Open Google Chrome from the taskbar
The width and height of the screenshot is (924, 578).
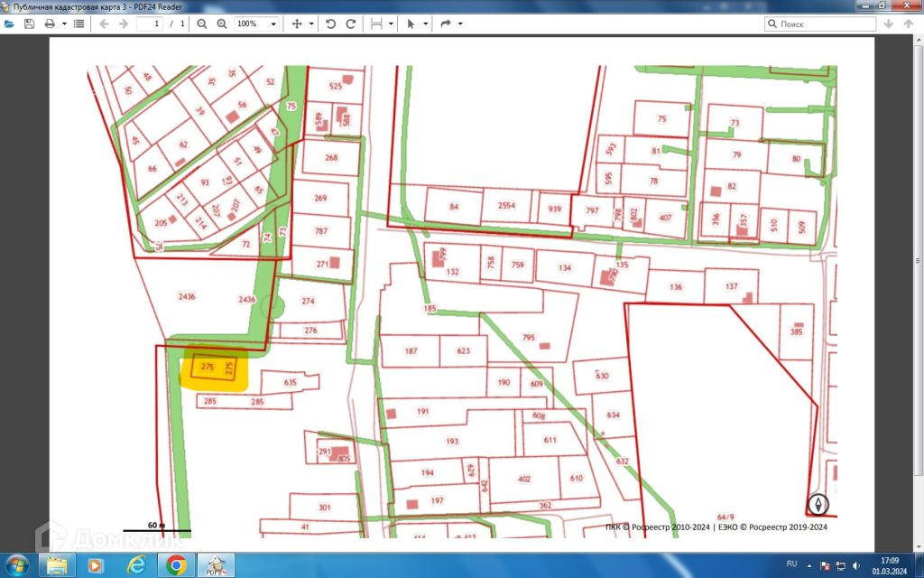pos(177,565)
